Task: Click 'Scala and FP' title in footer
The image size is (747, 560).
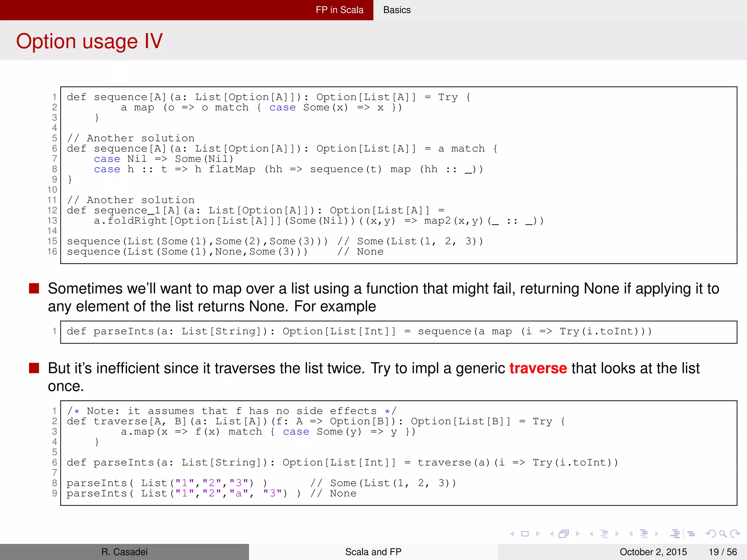Action: (373, 552)
